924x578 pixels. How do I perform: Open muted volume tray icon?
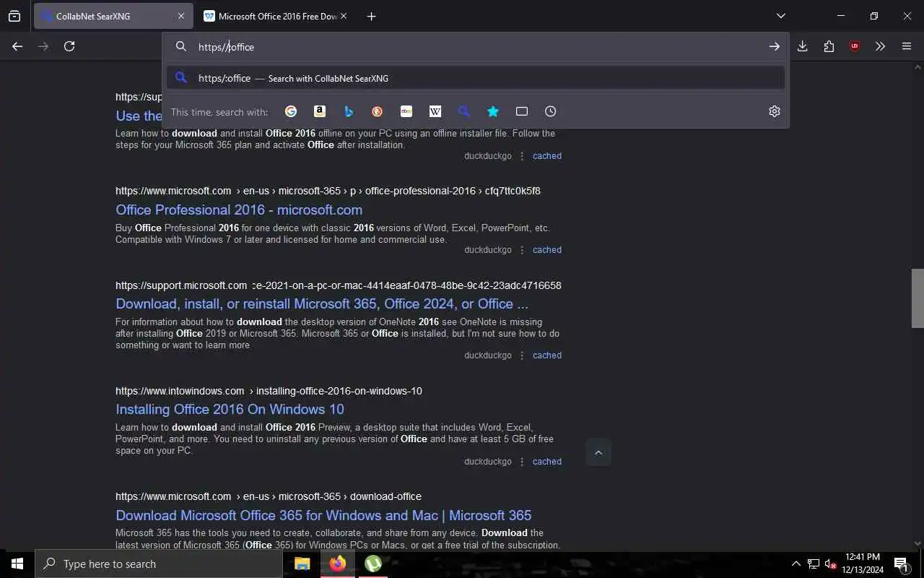(831, 564)
